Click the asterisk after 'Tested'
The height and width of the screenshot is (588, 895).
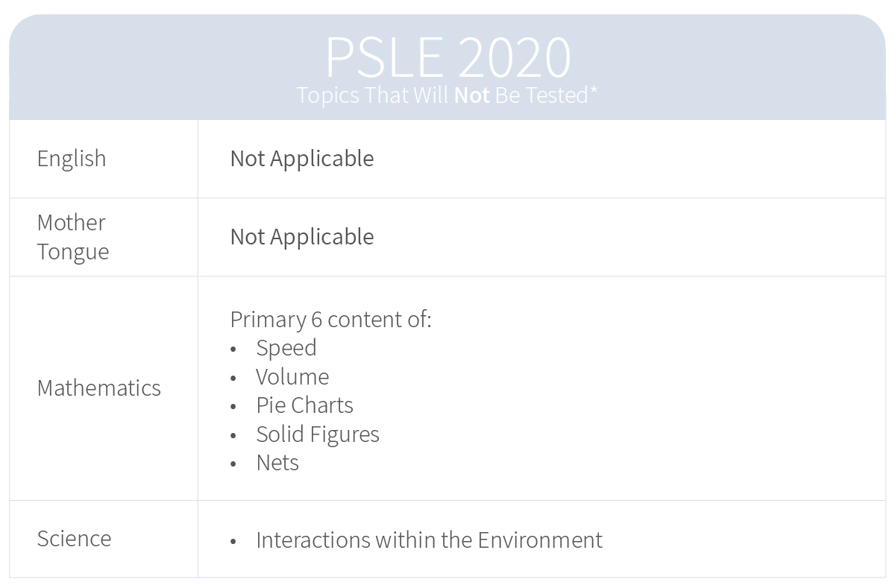594,91
